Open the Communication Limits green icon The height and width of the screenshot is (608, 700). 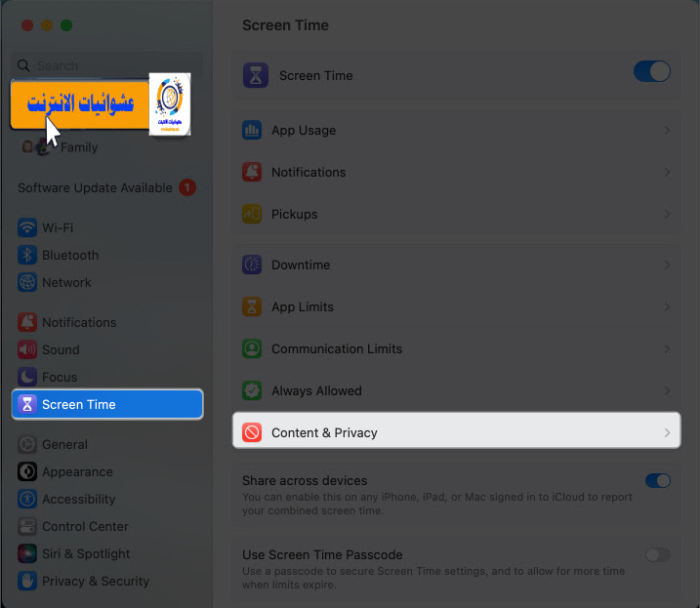point(252,348)
